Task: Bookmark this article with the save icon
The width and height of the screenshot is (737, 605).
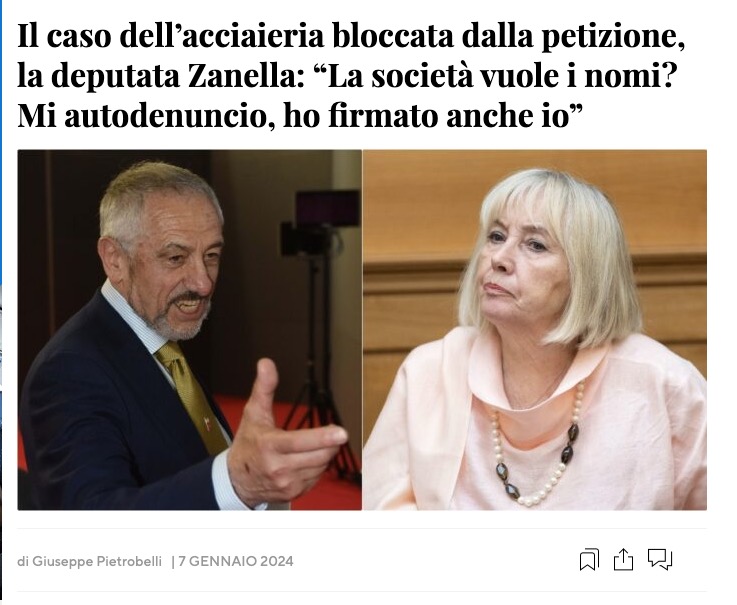Action: click(x=589, y=560)
